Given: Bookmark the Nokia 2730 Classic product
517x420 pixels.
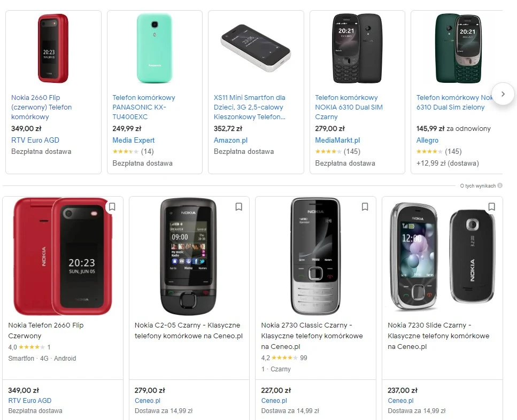Looking at the screenshot, I should pyautogui.click(x=365, y=207).
